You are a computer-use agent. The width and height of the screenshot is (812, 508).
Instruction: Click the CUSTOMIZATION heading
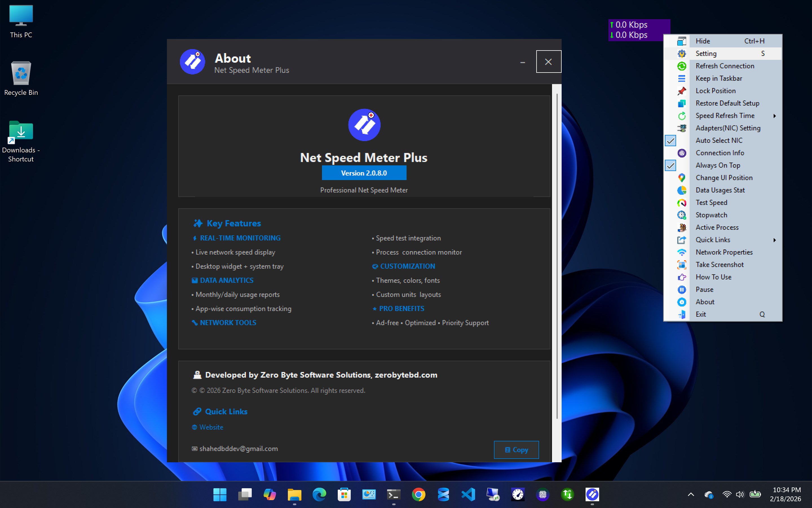click(407, 266)
